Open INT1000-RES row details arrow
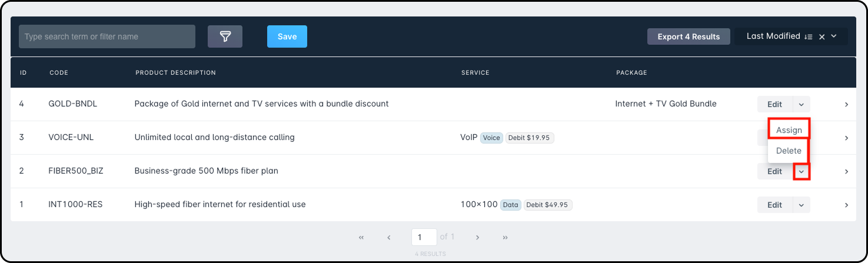Viewport: 868px width, 263px height. (846, 205)
